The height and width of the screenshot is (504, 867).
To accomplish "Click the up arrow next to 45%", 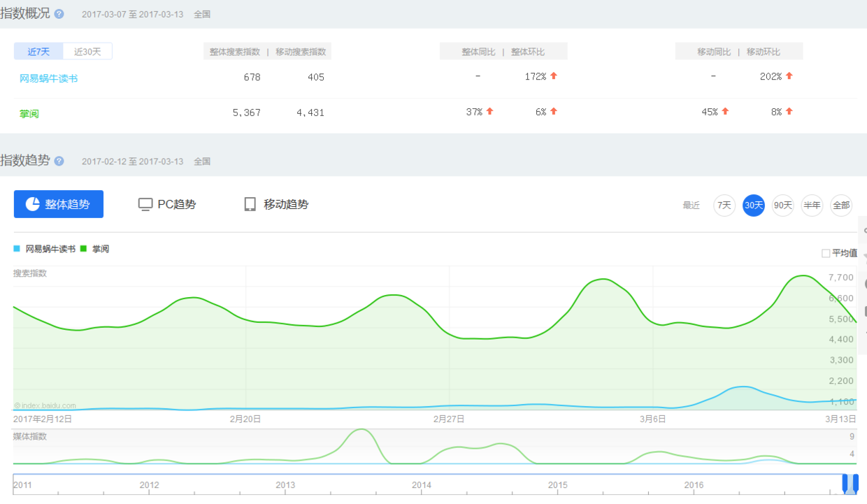I will [x=725, y=111].
